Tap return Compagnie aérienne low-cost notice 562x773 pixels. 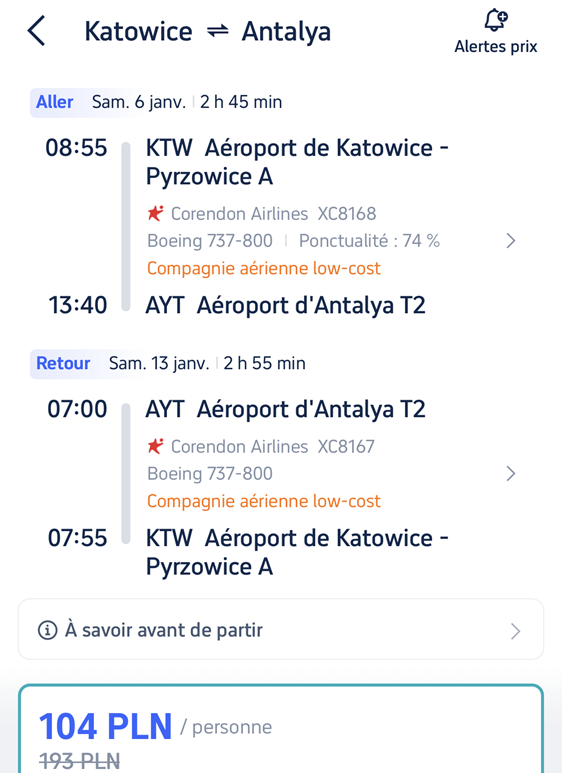[264, 501]
